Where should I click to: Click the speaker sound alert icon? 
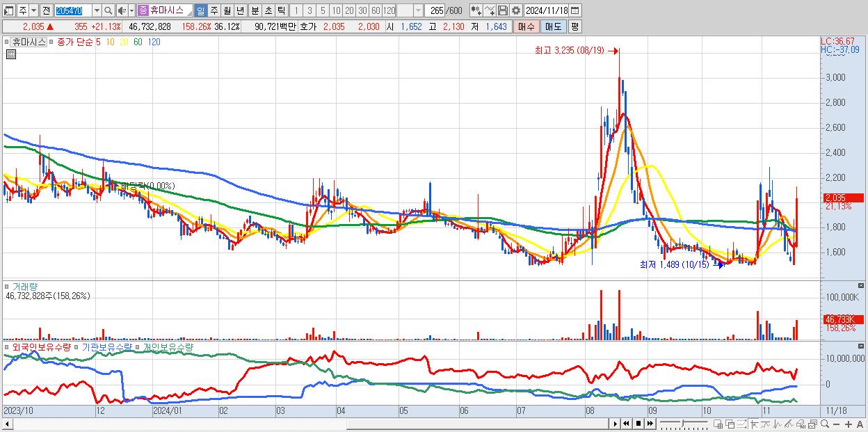[121, 10]
